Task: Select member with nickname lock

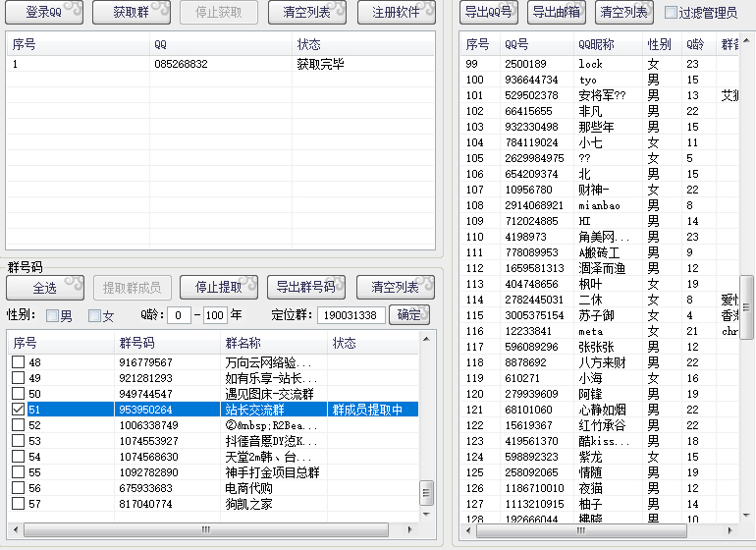Action: 591,64
